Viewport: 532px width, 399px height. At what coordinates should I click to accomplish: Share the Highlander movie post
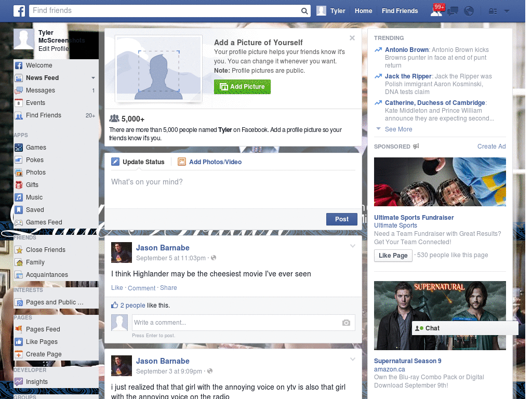(x=168, y=288)
